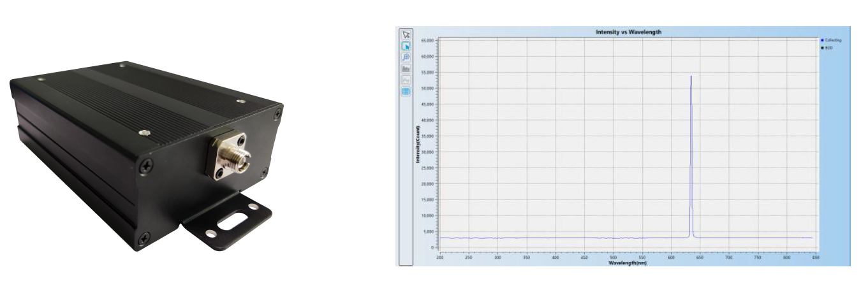Choose the magnifier zoom tool

click(x=406, y=57)
